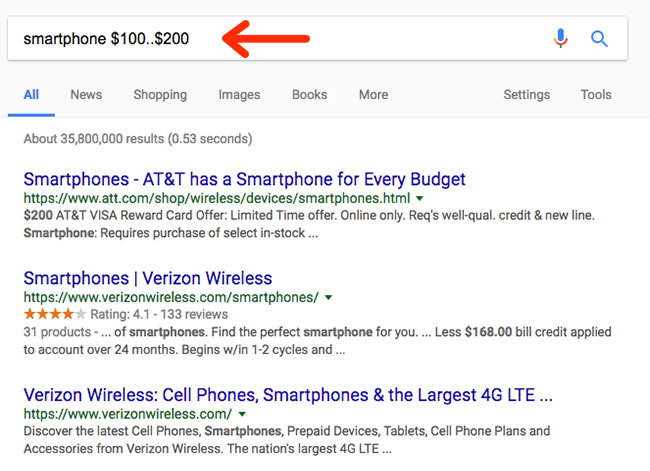The image size is (650, 471).
Task: Click the Verizon star rating icons
Action: click(55, 314)
